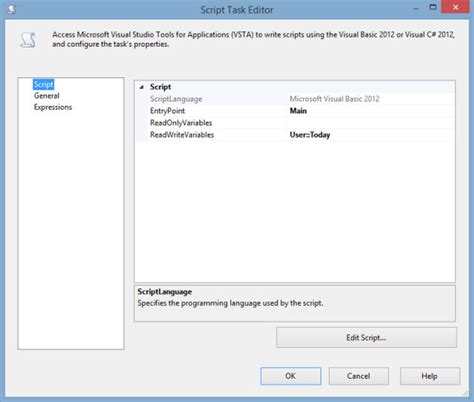
Task: Click the scroll icon beside the description
Action: [x=28, y=40]
